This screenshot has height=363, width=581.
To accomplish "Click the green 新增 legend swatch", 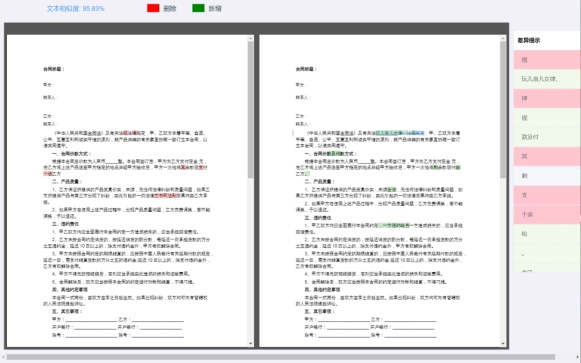I will [198, 8].
